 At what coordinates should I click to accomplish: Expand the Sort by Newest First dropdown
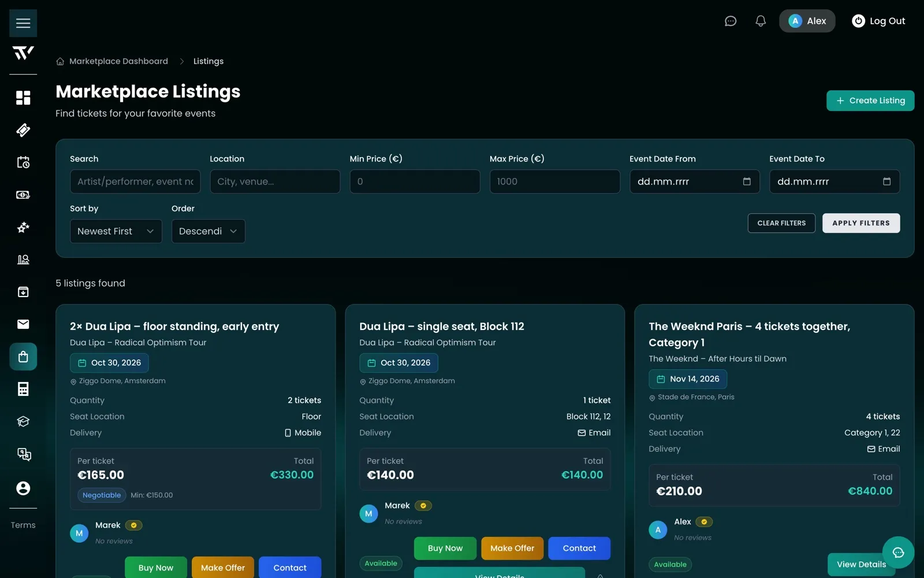(116, 231)
